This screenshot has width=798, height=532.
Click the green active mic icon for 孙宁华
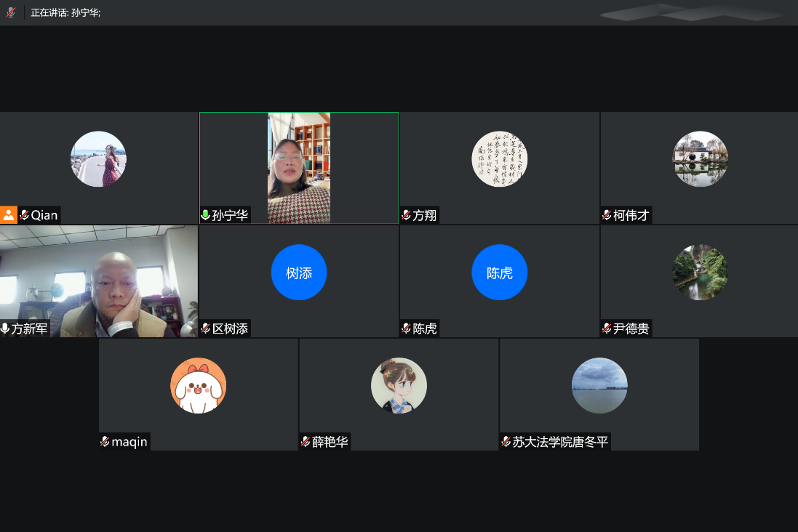pos(206,215)
